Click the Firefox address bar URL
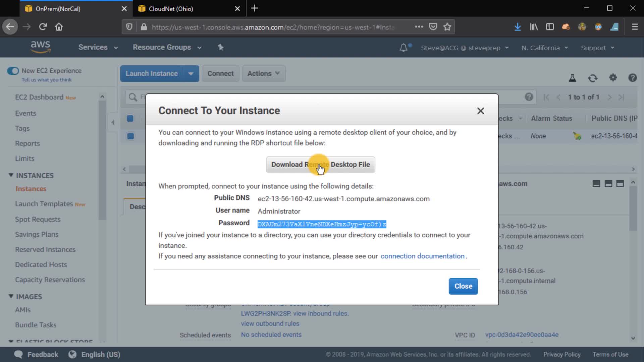This screenshot has height=362, width=644. click(x=273, y=27)
